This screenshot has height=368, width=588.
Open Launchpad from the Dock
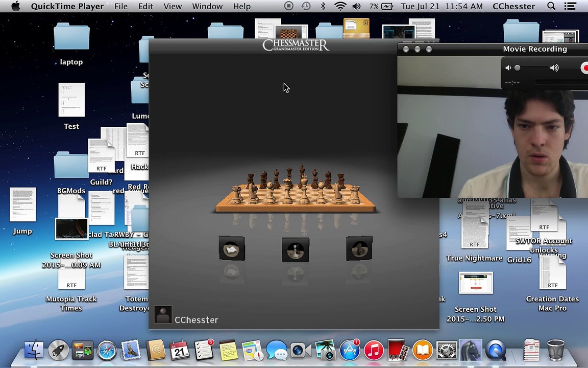coord(59,350)
